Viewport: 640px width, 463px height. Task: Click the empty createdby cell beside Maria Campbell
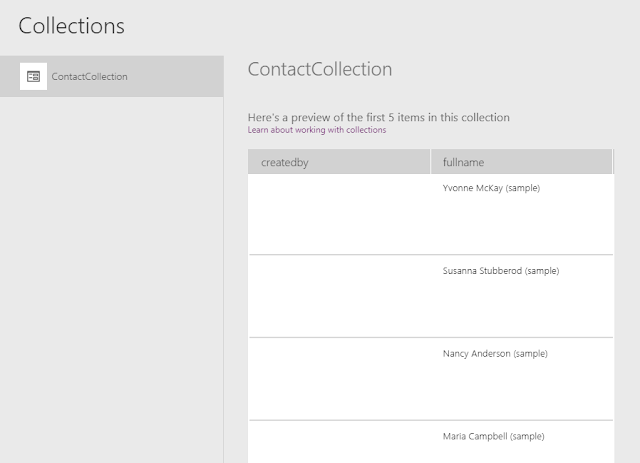pyautogui.click(x=339, y=442)
